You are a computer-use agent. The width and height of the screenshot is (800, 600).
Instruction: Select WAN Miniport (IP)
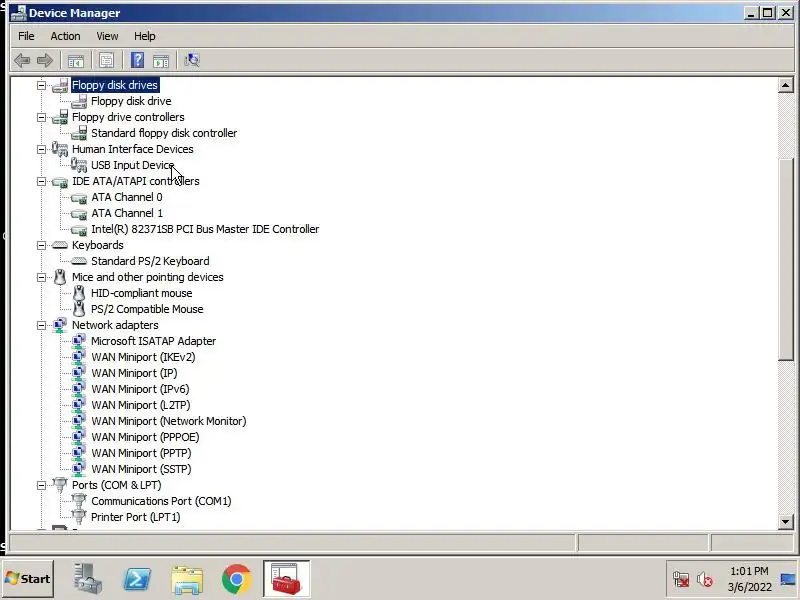point(134,373)
